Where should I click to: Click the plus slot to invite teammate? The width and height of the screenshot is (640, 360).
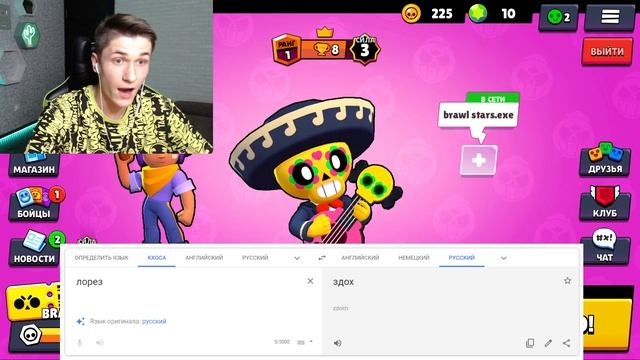click(x=478, y=160)
